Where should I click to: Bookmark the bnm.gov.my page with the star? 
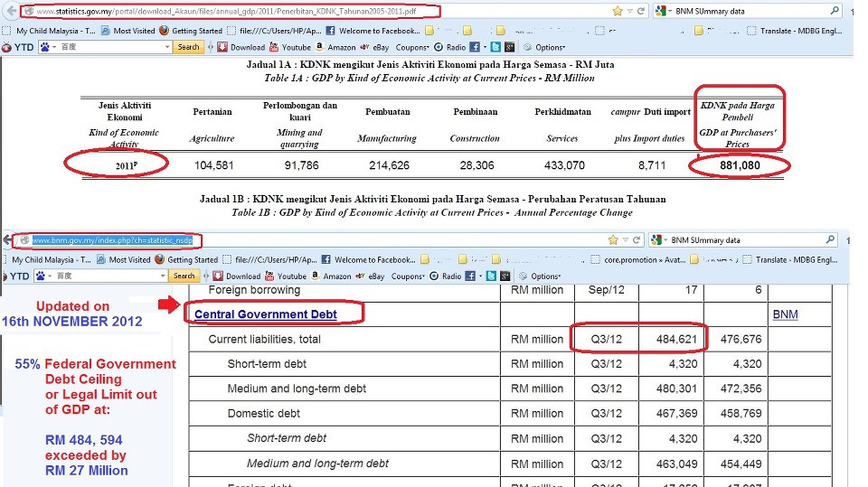[613, 240]
